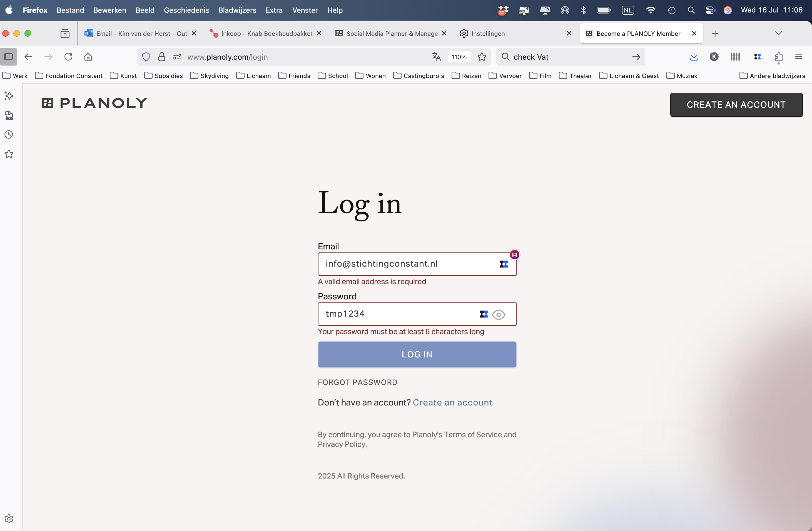This screenshot has height=531, width=812.
Task: Toggle password visibility with the eye icon
Action: [499, 314]
